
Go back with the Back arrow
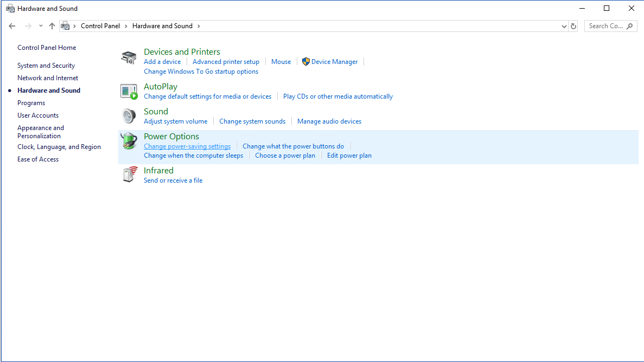tap(12, 26)
